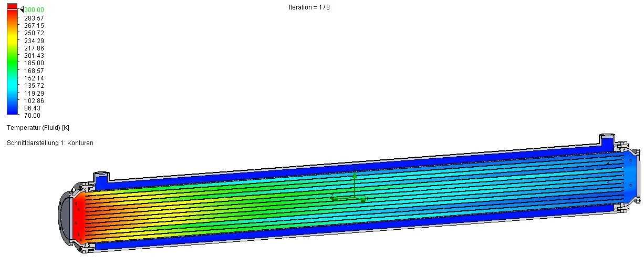The image size is (644, 265).
Task: Click the green coordinate triad at model center
Action: 351,188
